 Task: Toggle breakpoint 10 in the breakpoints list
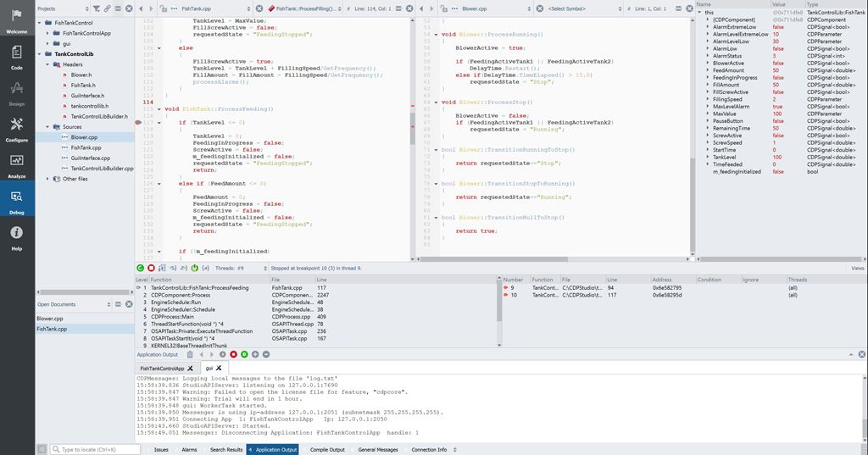point(505,295)
